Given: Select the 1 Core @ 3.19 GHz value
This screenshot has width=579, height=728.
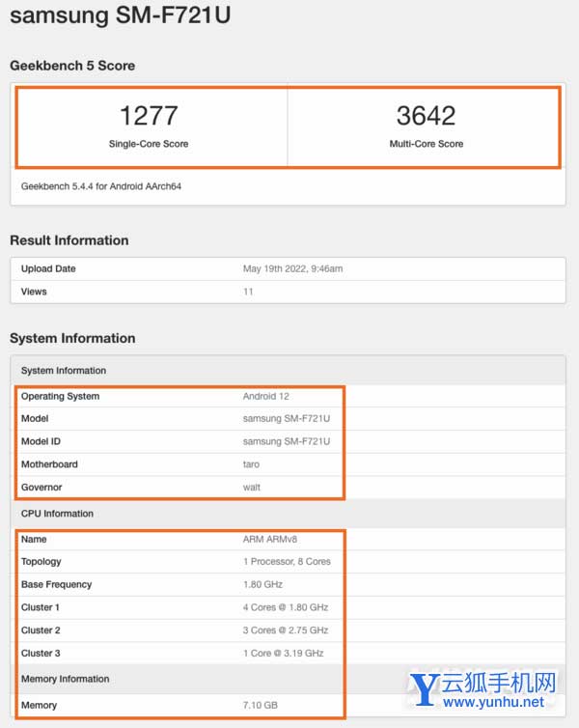Looking at the screenshot, I should (x=283, y=654).
